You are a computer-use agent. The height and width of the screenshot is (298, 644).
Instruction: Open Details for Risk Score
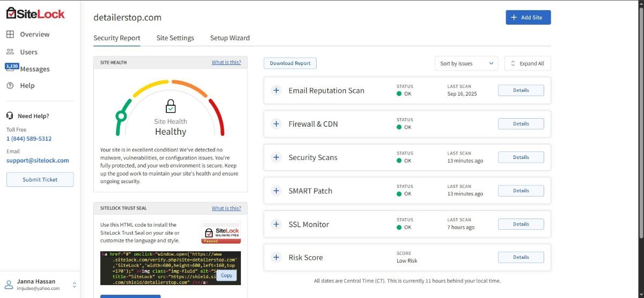point(521,257)
